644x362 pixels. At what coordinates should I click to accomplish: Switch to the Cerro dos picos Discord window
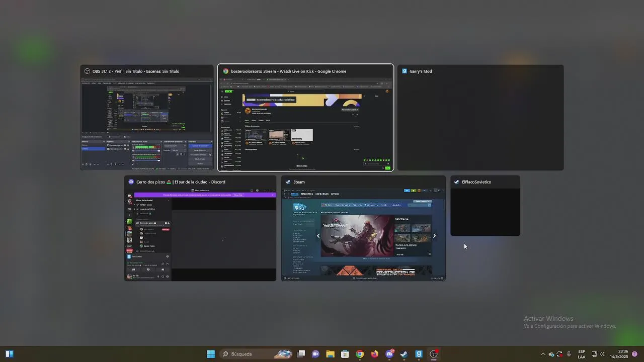point(200,228)
